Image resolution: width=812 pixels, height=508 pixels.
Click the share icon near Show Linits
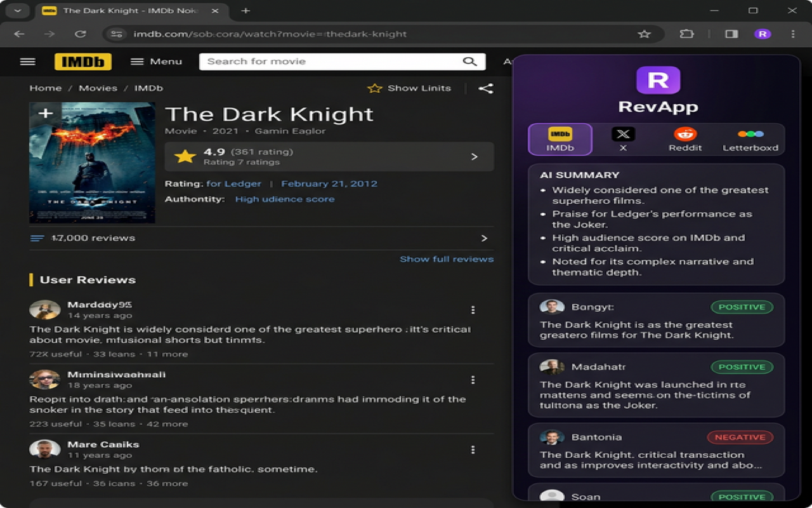[x=485, y=88]
